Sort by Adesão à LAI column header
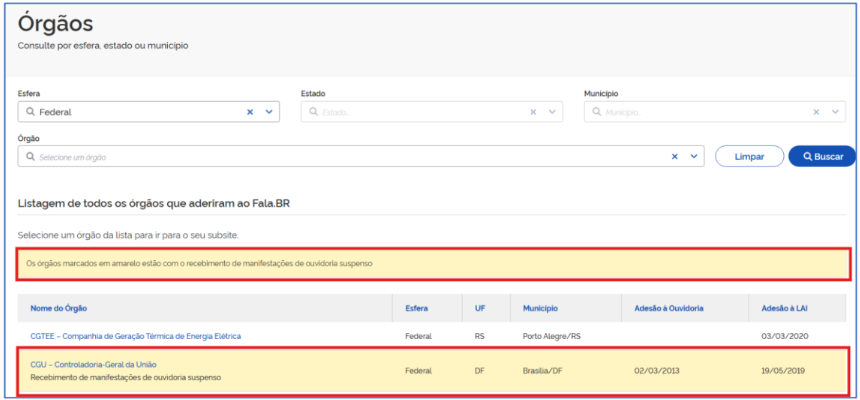 click(784, 308)
